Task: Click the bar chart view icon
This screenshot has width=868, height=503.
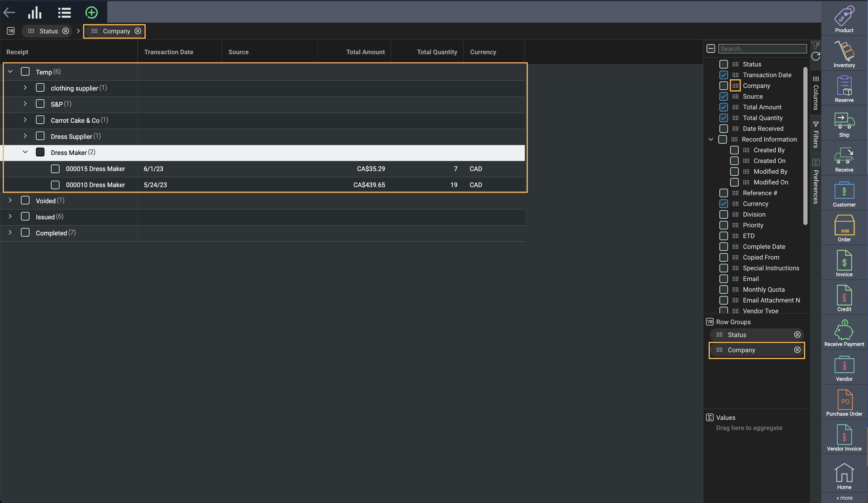Action: (35, 13)
